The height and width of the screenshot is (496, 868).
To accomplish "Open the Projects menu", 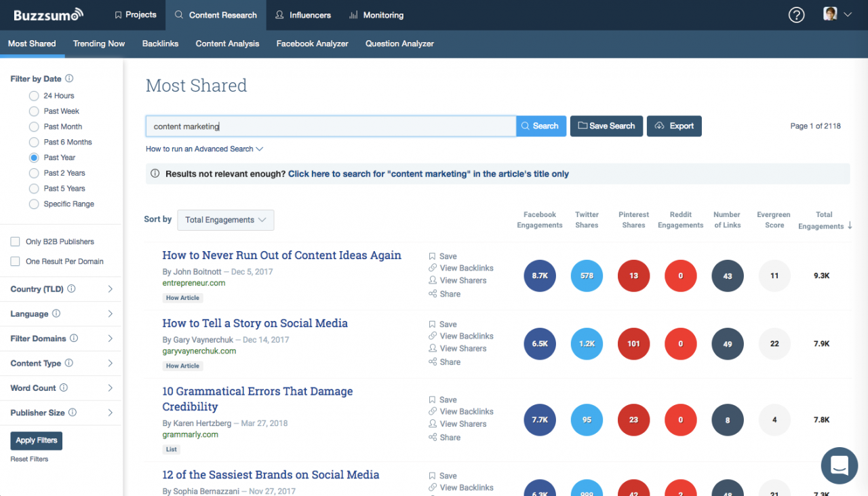I will 135,15.
